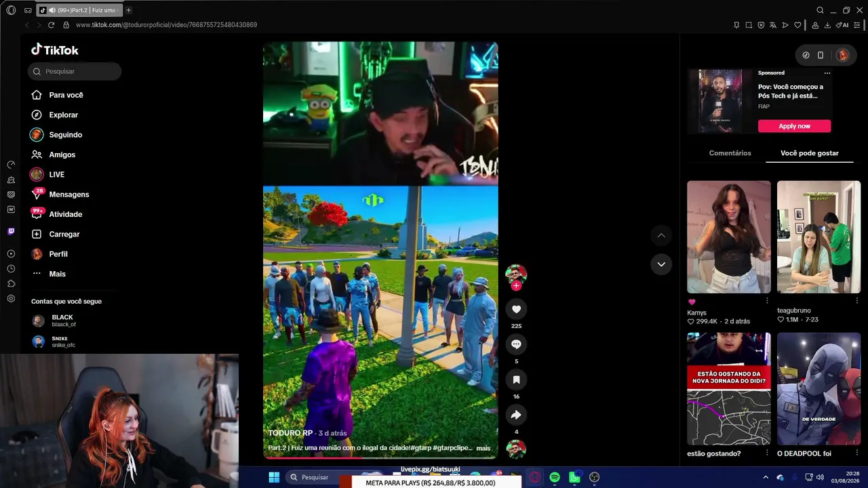Screen dimensions: 868x488
Task: Open a new browser tab
Action: tap(129, 10)
